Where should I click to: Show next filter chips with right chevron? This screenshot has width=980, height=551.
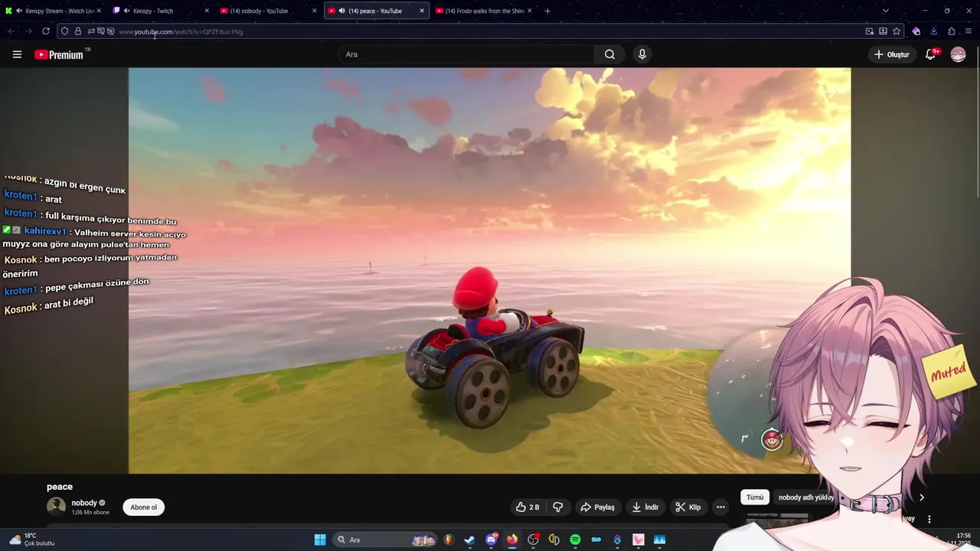[x=922, y=497]
